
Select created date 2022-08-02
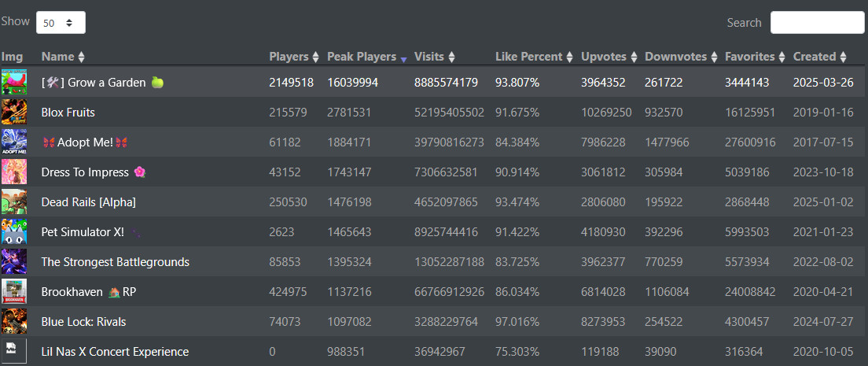pos(823,262)
